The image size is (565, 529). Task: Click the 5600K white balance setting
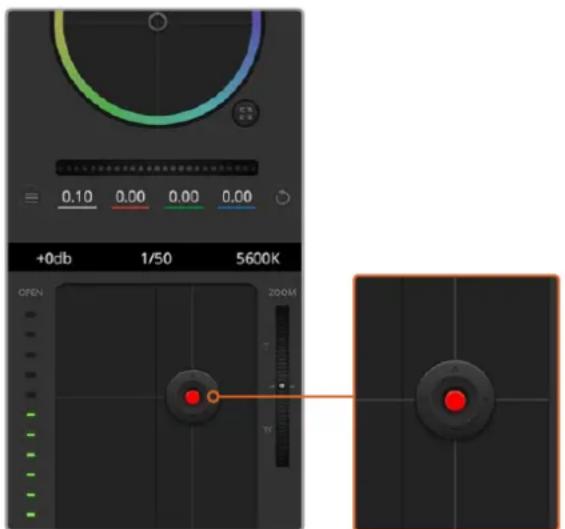pos(258,258)
